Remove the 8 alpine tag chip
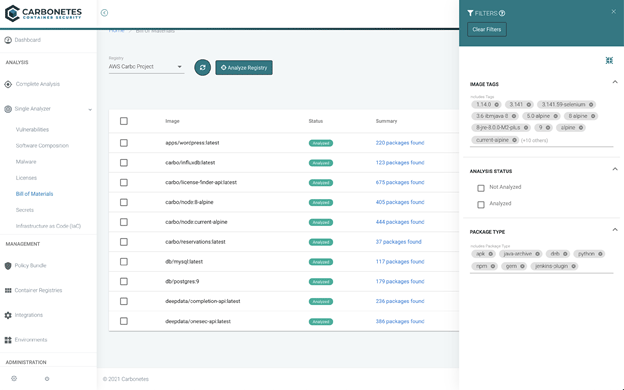 pos(593,116)
